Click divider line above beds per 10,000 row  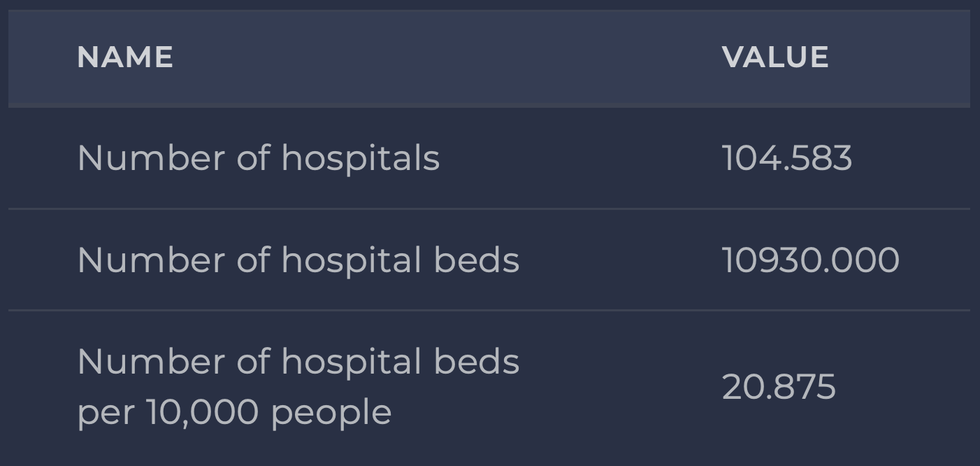(x=489, y=310)
